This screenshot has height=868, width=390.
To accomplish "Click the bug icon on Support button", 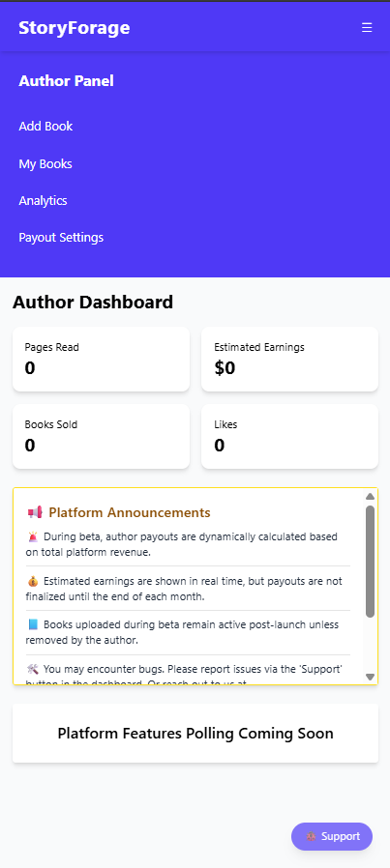I will coord(312,836).
